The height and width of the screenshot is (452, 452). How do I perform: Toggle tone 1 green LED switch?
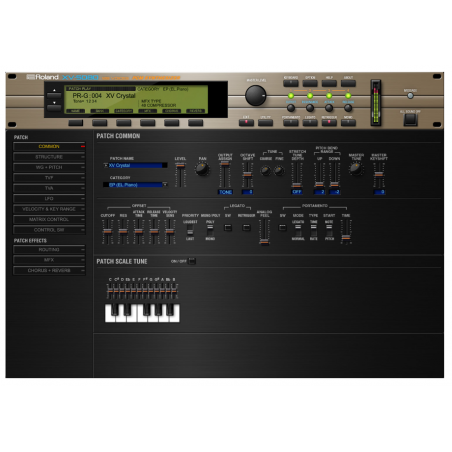tap(291, 96)
